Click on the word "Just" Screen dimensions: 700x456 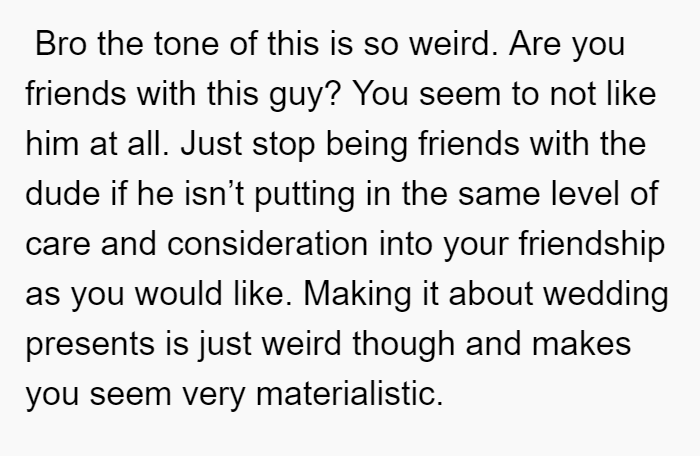coord(211,144)
